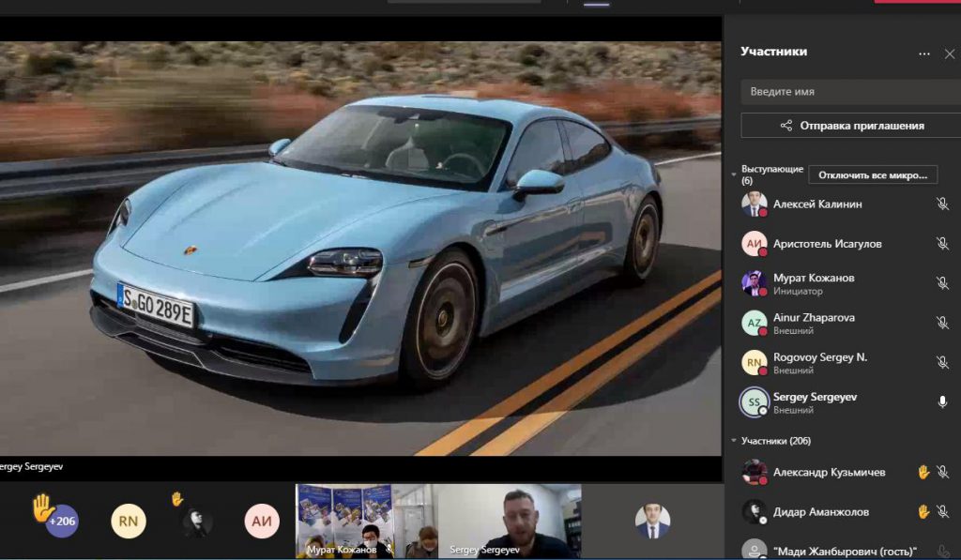961x560 pixels.
Task: Click the name Мурат Кожанов in the participants list
Action: pyautogui.click(x=814, y=278)
